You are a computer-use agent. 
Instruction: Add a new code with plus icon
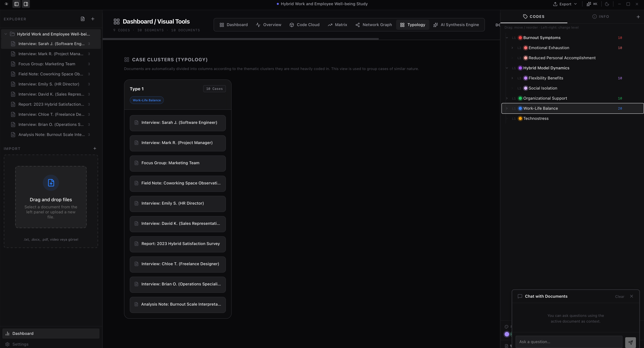(638, 16)
